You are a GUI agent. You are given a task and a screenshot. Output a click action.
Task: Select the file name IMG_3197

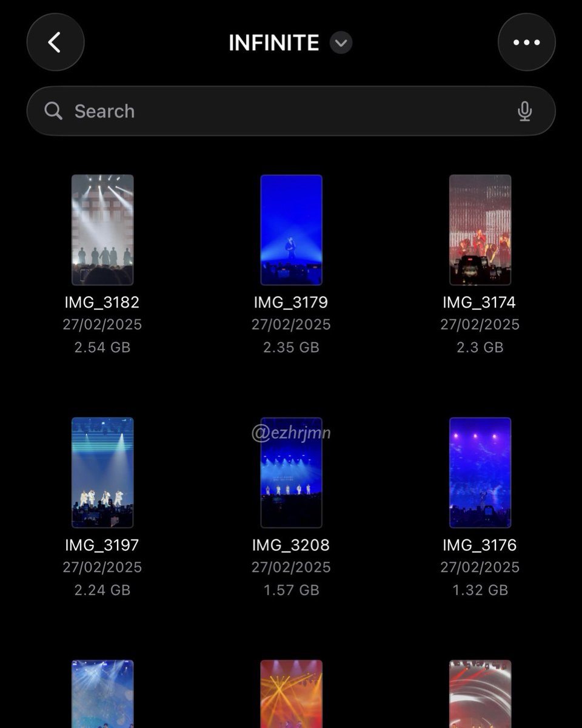pyautogui.click(x=102, y=545)
